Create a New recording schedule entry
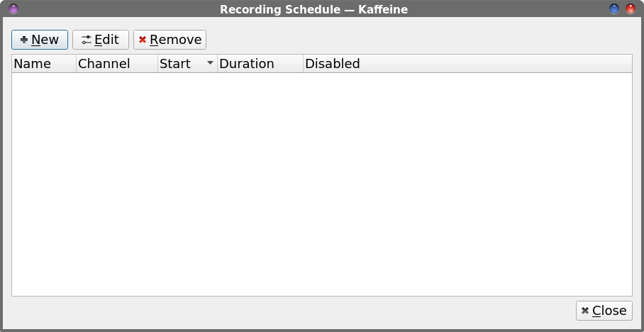This screenshot has height=332, width=644. click(40, 40)
